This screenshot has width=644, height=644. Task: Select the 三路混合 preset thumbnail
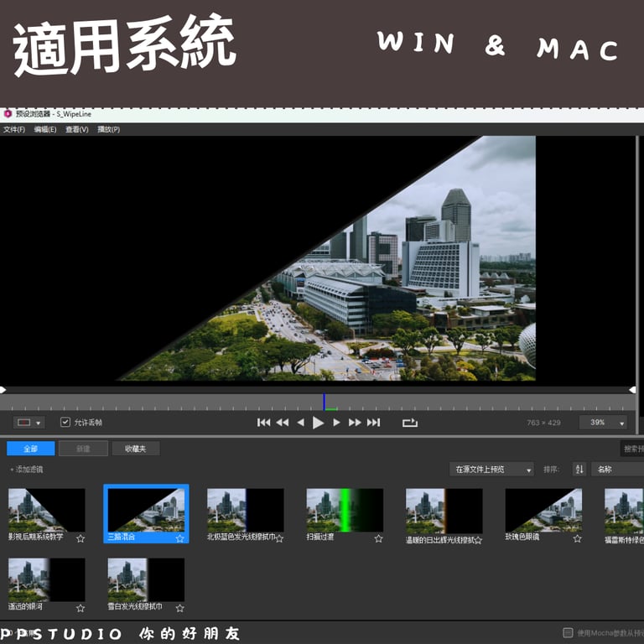pyautogui.click(x=146, y=510)
